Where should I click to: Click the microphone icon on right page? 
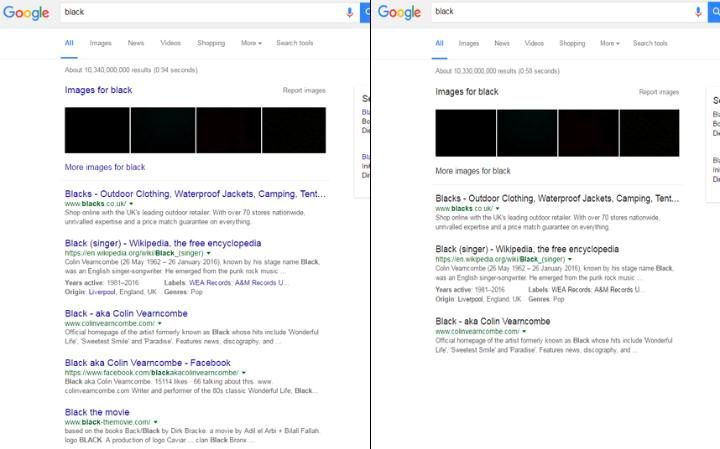click(x=697, y=12)
